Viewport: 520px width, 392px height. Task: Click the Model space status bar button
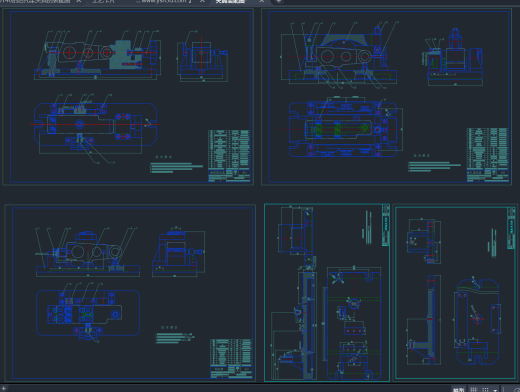click(x=459, y=389)
